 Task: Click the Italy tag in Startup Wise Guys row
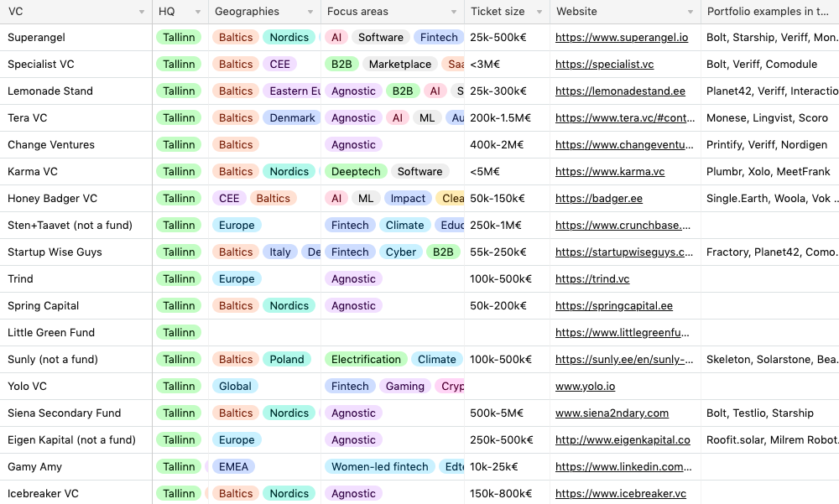(280, 252)
